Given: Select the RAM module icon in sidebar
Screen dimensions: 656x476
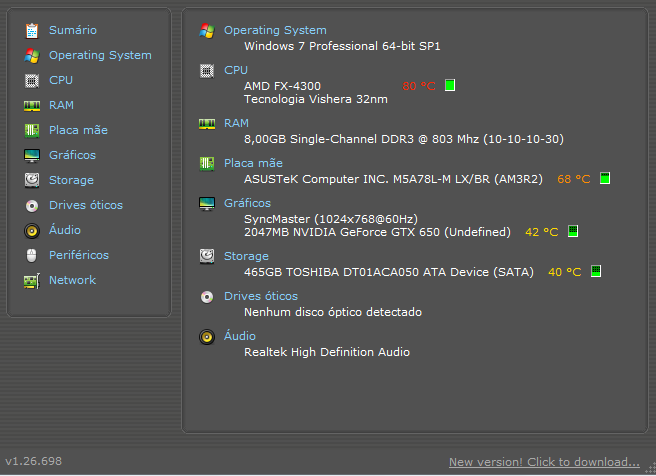Looking at the screenshot, I should click(32, 105).
